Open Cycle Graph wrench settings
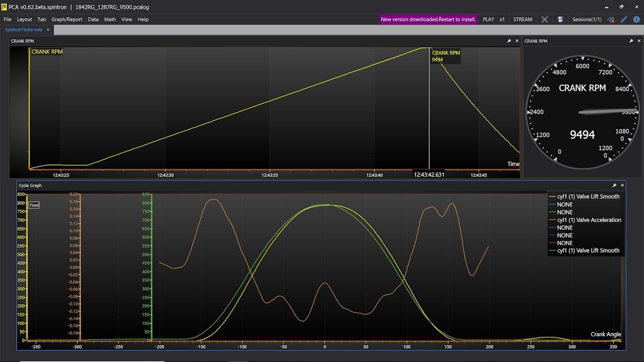The height and width of the screenshot is (362, 644). point(614,186)
